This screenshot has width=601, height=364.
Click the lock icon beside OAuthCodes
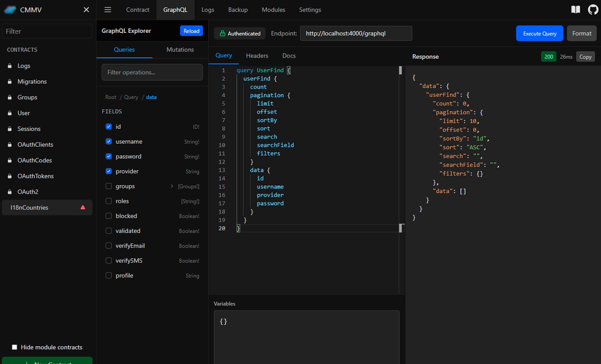click(10, 160)
